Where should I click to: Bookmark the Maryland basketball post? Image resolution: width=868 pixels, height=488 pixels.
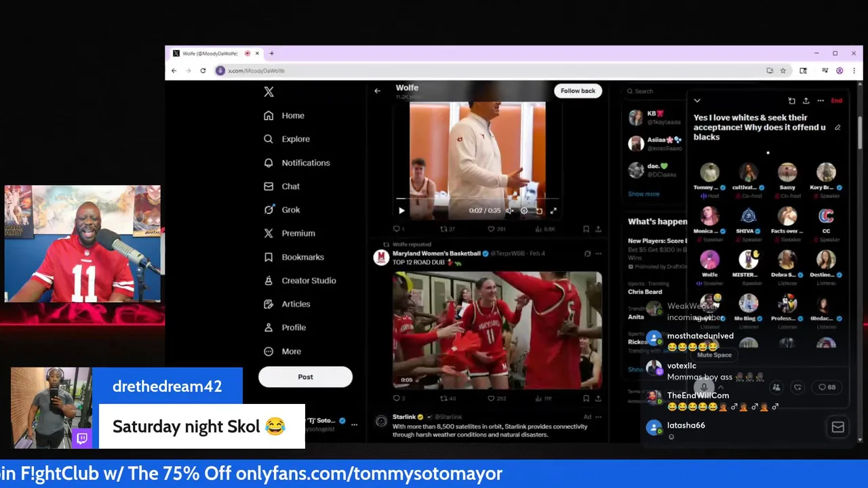click(x=586, y=399)
